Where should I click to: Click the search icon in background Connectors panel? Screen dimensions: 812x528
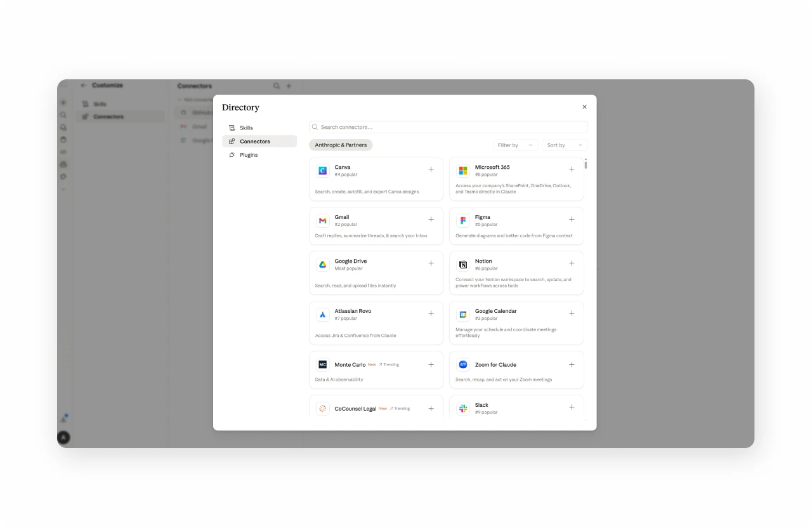click(x=276, y=86)
